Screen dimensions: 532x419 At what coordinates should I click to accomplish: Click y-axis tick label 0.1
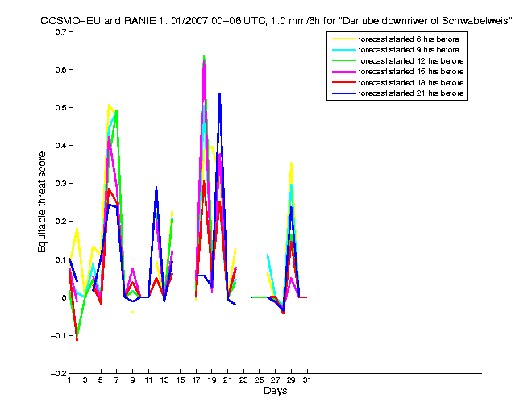point(60,260)
